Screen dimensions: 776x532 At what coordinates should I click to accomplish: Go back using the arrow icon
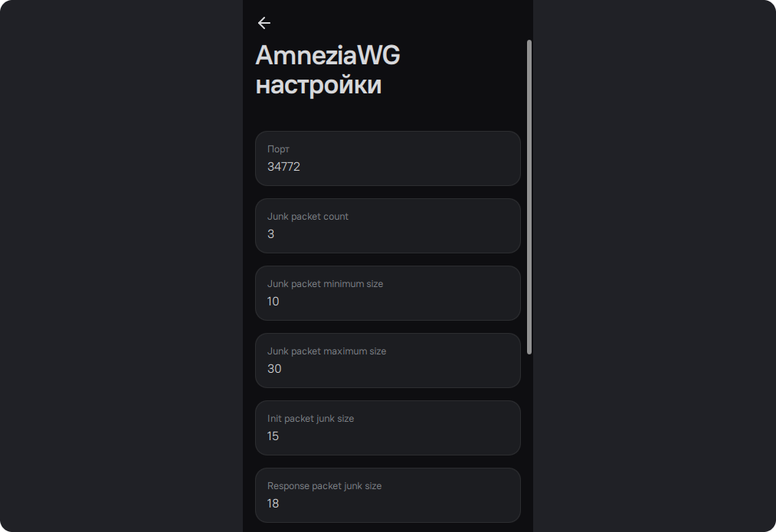pyautogui.click(x=264, y=23)
